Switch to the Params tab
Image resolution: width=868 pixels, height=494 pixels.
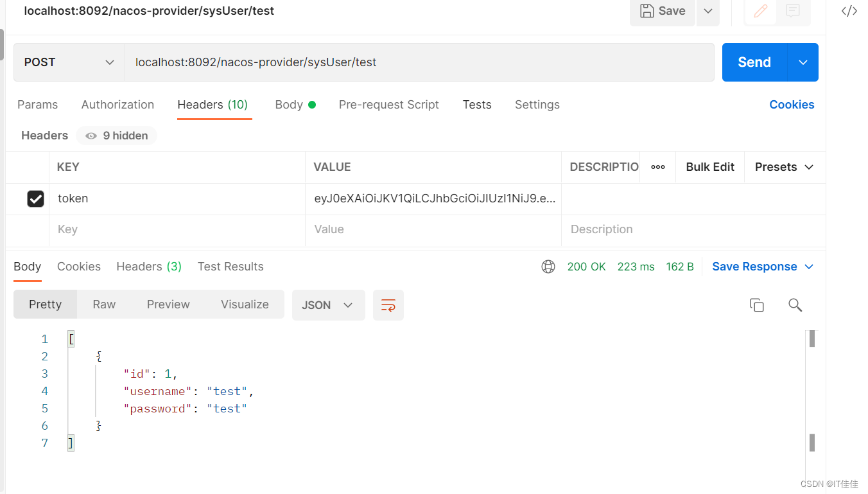37,105
